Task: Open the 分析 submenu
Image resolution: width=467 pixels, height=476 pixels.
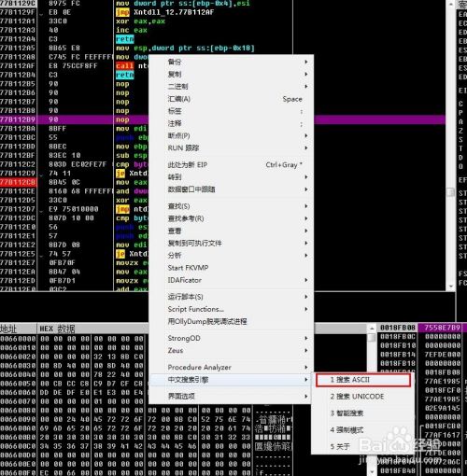Action: [x=231, y=256]
